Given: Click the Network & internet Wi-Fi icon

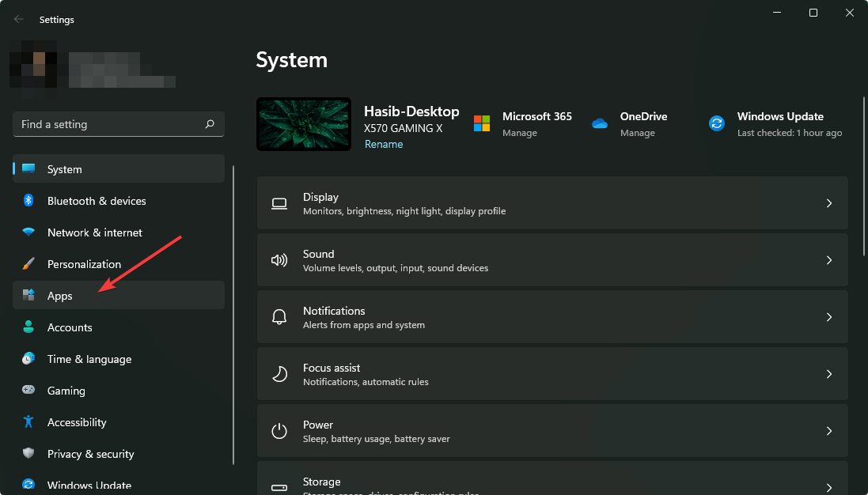Looking at the screenshot, I should (x=28, y=232).
